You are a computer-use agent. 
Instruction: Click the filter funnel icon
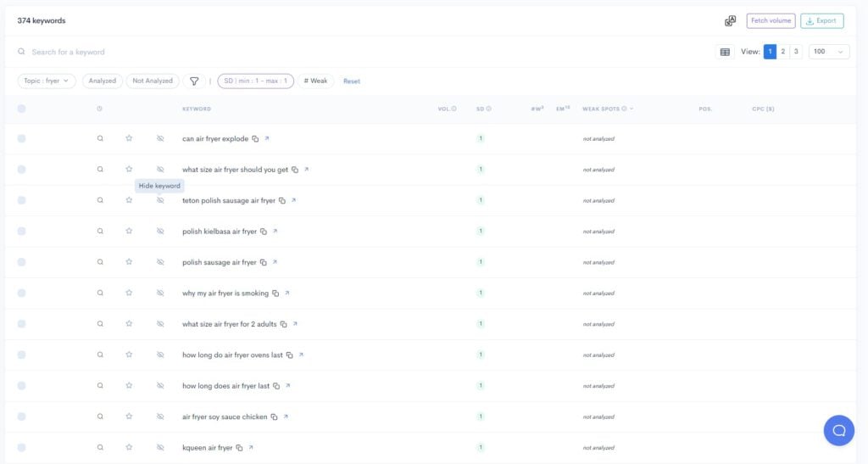pos(194,81)
